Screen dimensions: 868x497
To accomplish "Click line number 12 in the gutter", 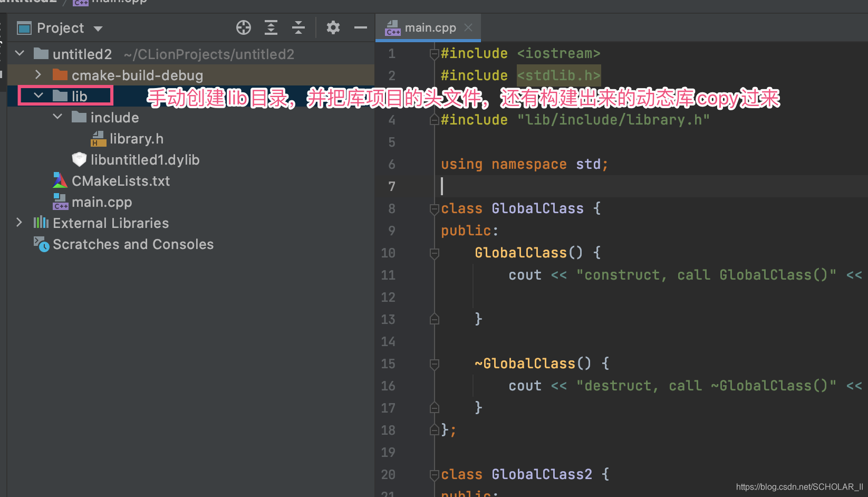I will click(x=388, y=297).
